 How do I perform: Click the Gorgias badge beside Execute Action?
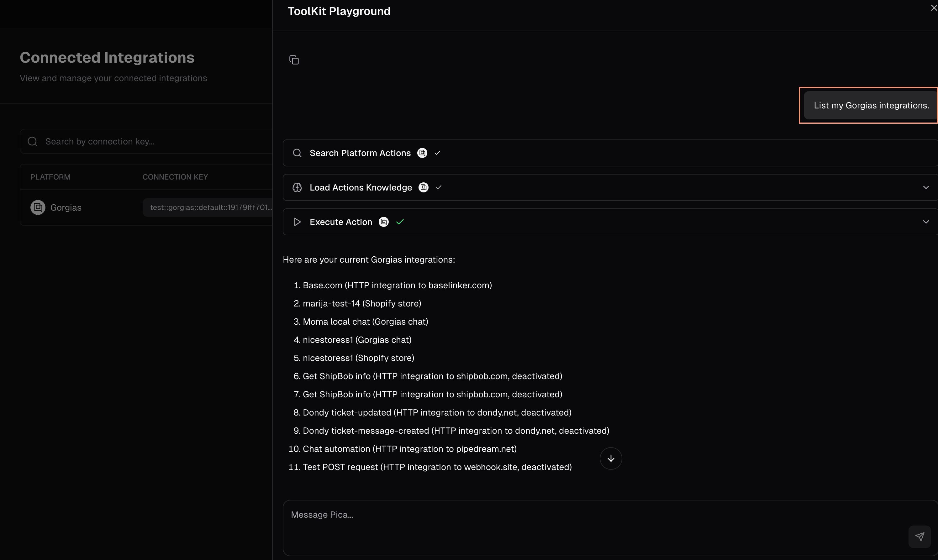pyautogui.click(x=383, y=222)
